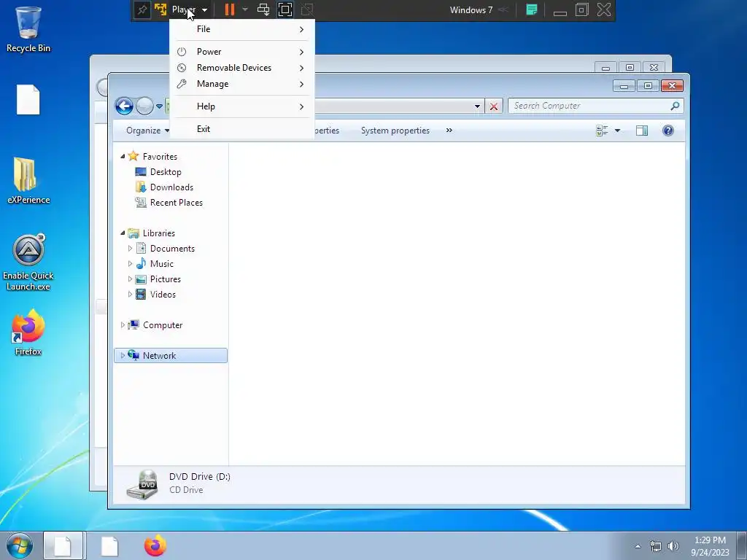
Task: Click the Unity mode icon
Action: tap(307, 9)
